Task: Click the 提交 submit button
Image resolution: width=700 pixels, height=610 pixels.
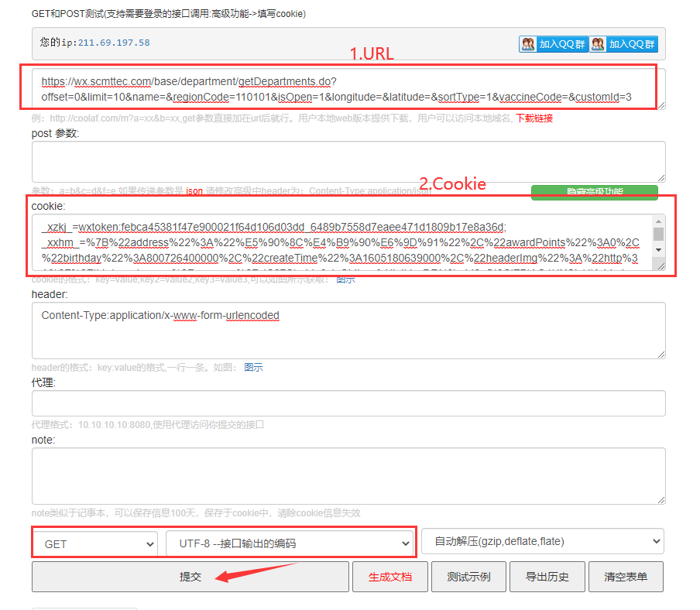Action: click(x=190, y=577)
